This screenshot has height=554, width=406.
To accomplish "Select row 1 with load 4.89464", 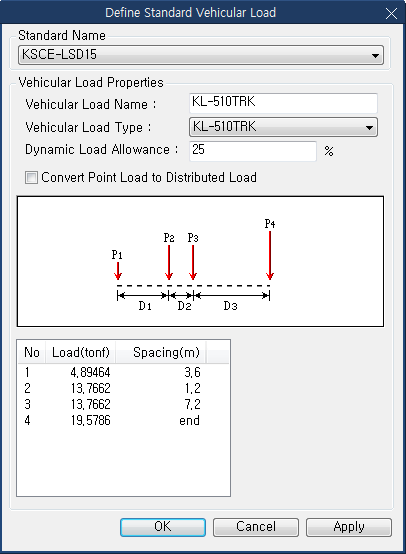I will coord(123,372).
